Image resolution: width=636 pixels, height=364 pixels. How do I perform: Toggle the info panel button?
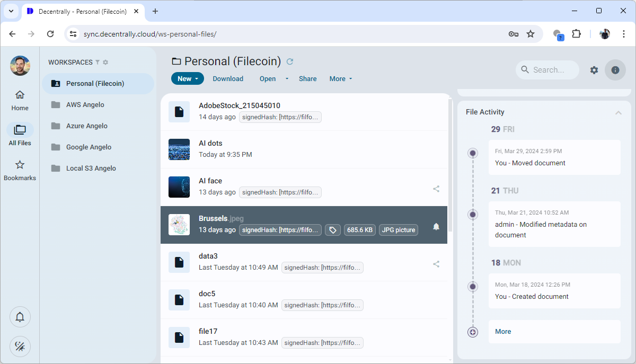tap(615, 70)
